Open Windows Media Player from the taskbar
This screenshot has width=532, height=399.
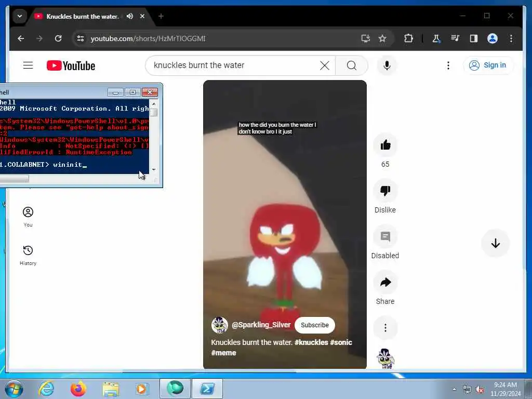[141, 389]
